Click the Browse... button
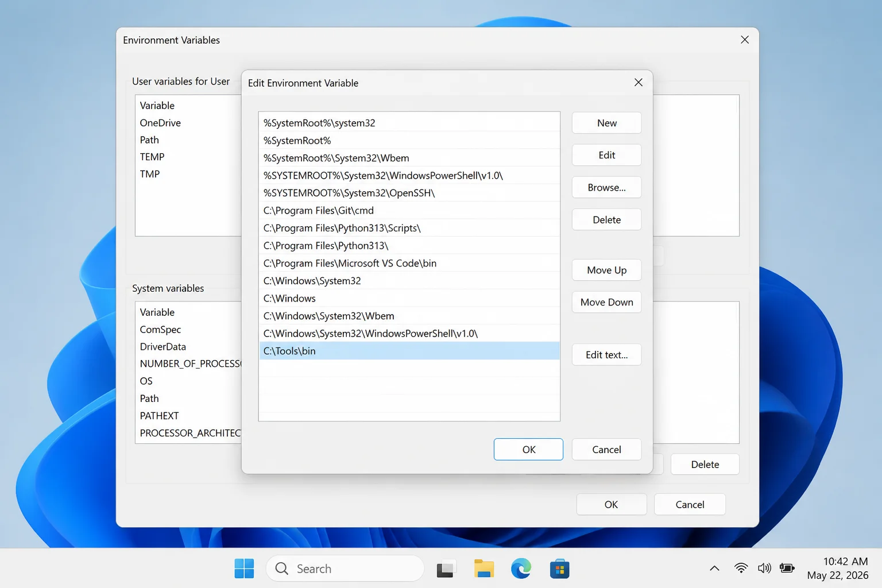Screen dimensions: 882x588 pos(606,187)
